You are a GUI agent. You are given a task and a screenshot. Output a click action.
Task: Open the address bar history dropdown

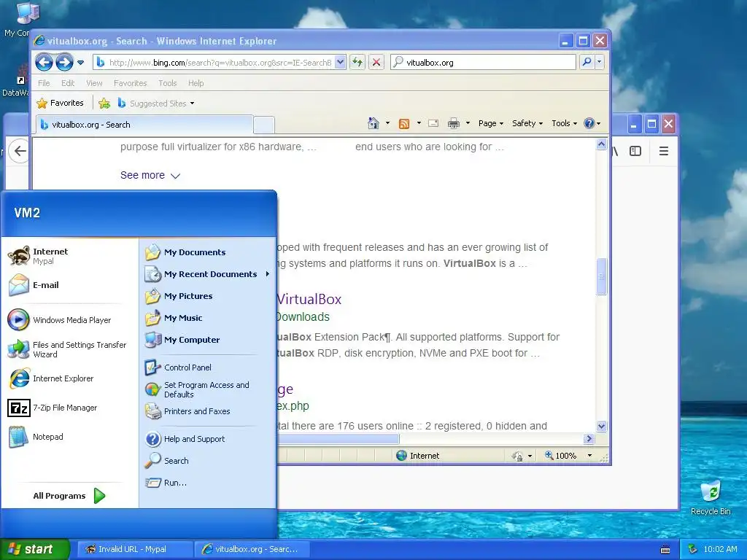[x=340, y=62]
